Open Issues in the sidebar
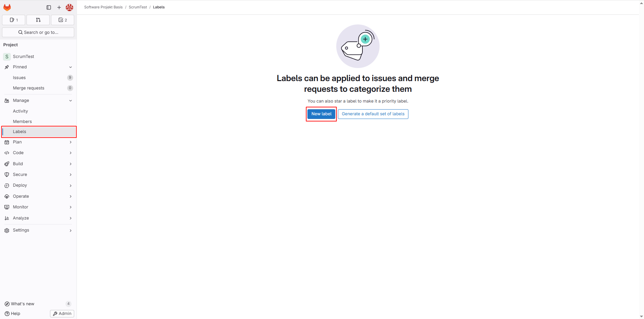This screenshot has width=644, height=319. coord(19,78)
